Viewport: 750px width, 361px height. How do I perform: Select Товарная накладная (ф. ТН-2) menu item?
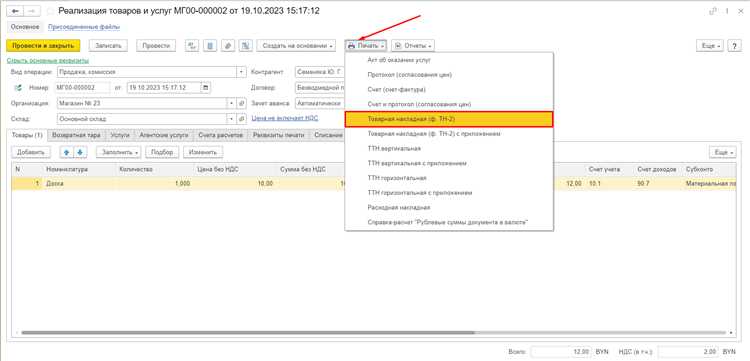(449, 119)
